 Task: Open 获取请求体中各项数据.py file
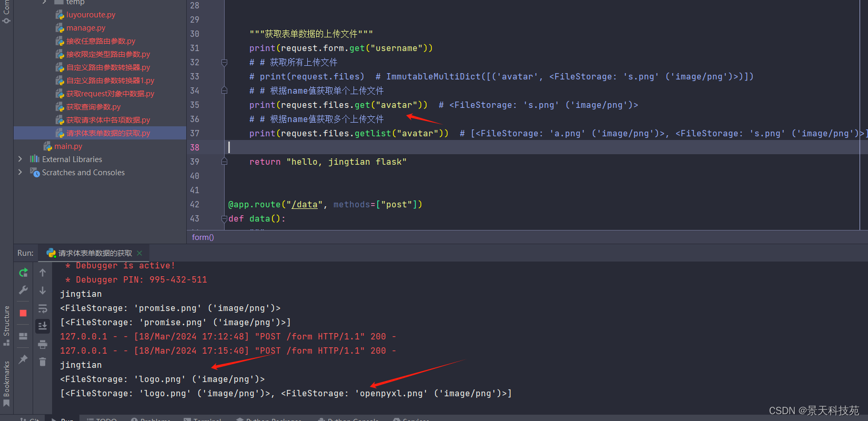108,120
